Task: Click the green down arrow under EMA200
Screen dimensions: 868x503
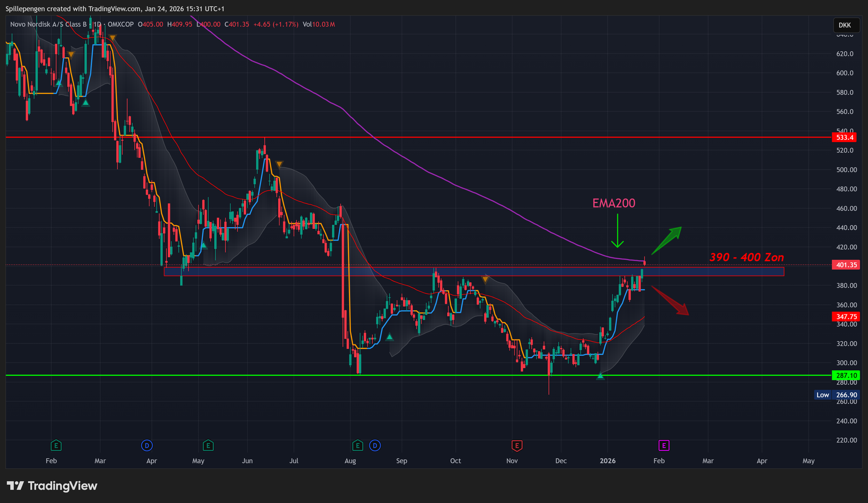Action: [x=617, y=231]
